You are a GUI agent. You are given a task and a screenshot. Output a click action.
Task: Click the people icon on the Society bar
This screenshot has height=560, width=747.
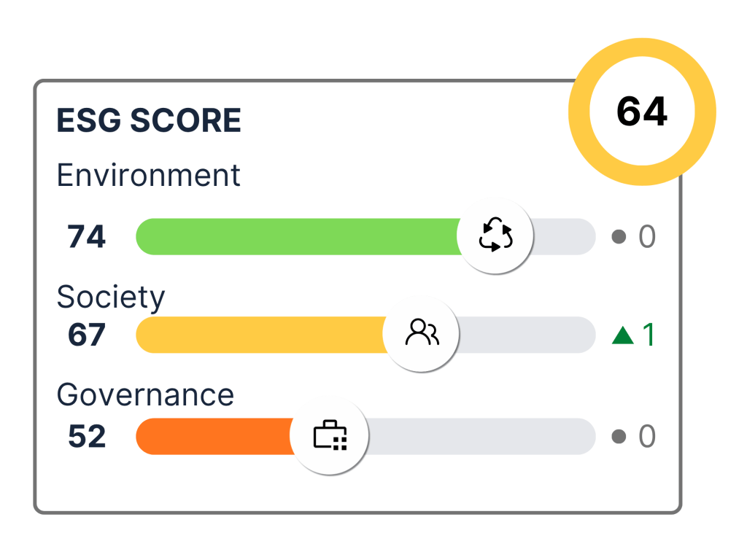[421, 334]
